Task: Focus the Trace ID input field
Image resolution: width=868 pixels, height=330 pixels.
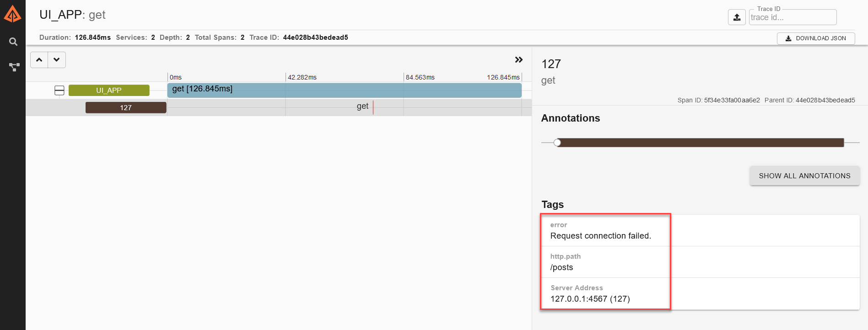Action: (793, 17)
